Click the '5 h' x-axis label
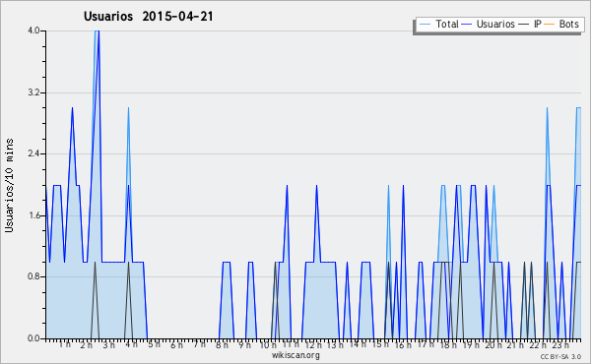This screenshot has width=591, height=364. click(x=155, y=344)
